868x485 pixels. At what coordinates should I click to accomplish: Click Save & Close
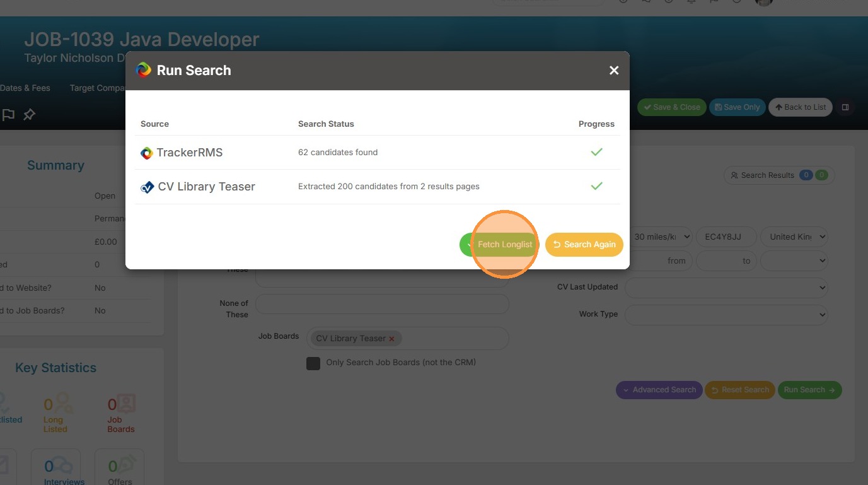tap(671, 107)
